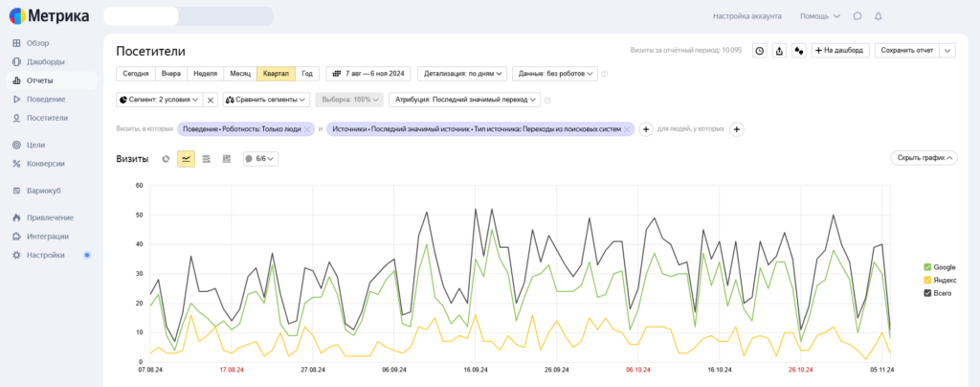
Task: Open notifications bell icon
Action: [x=879, y=16]
